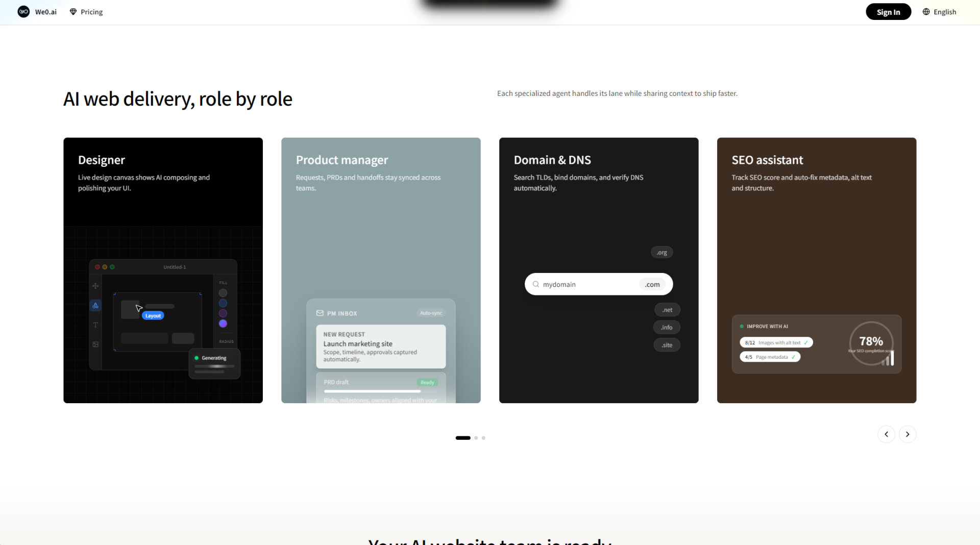Select the shapes tool in the design canvas
This screenshot has height=545, width=980.
coord(95,306)
